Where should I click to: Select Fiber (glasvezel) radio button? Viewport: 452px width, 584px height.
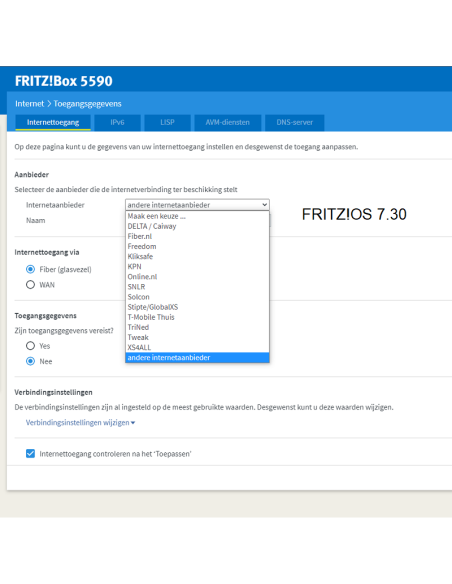[x=31, y=269]
